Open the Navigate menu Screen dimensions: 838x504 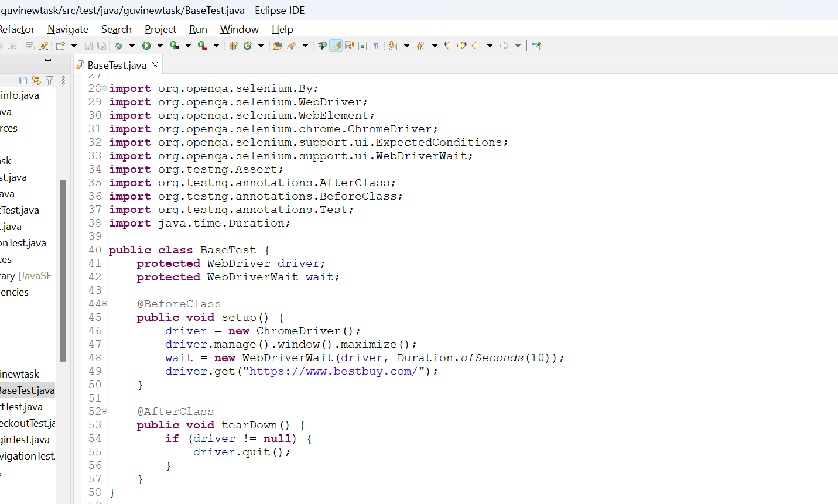click(68, 29)
